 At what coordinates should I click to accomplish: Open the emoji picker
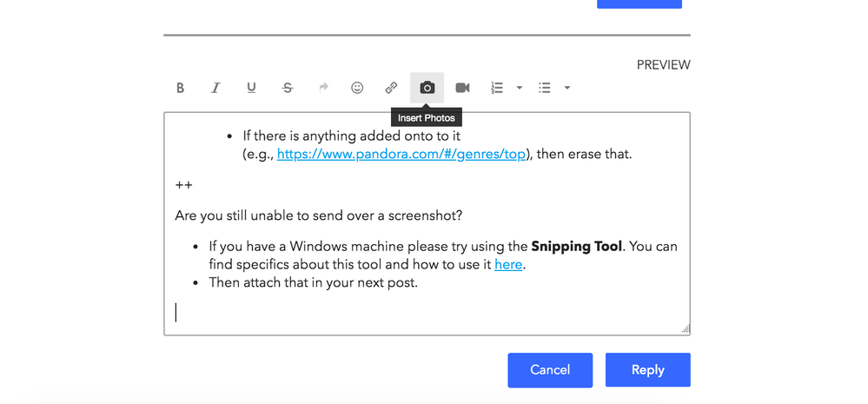click(357, 88)
